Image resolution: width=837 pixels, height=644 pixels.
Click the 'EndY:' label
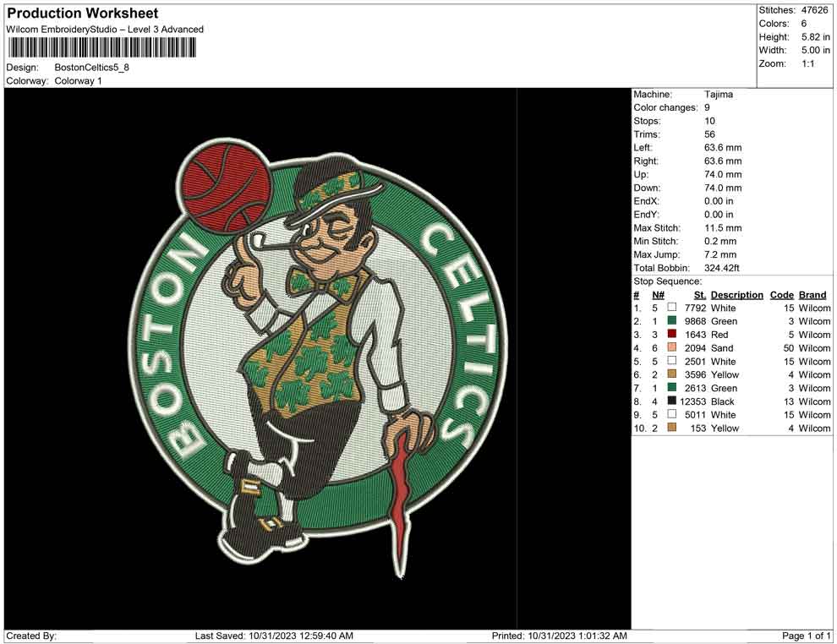tap(647, 215)
